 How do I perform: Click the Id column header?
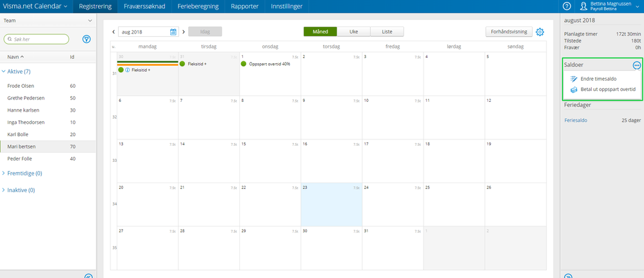point(72,57)
